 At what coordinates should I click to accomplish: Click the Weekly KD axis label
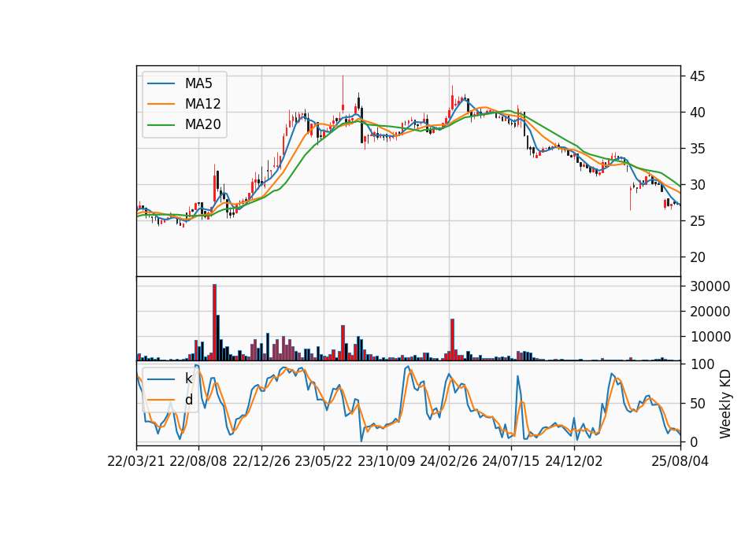[x=724, y=404]
